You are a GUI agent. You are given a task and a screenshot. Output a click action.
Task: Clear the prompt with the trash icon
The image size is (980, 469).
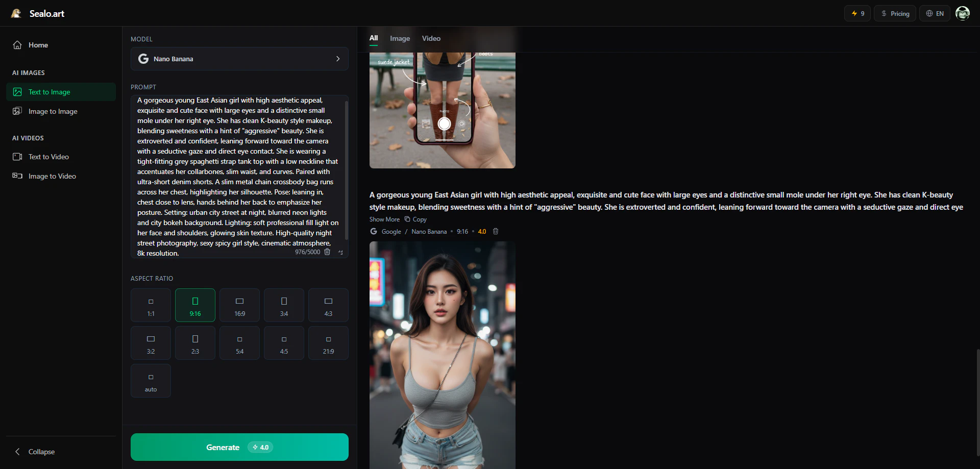coord(327,252)
